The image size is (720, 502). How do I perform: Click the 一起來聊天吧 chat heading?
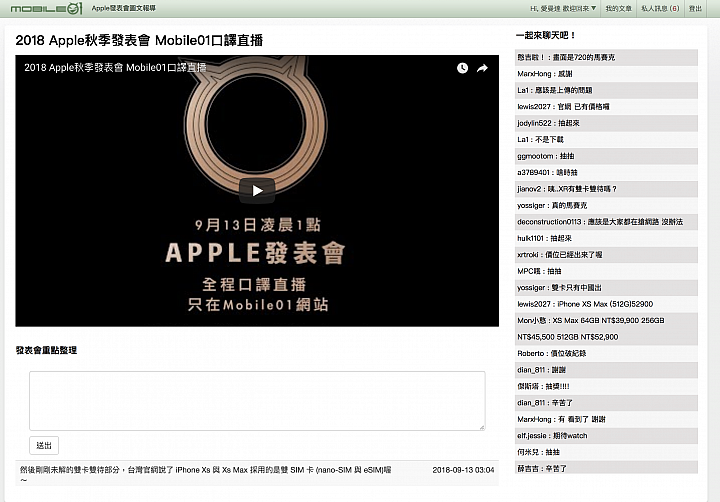click(546, 35)
